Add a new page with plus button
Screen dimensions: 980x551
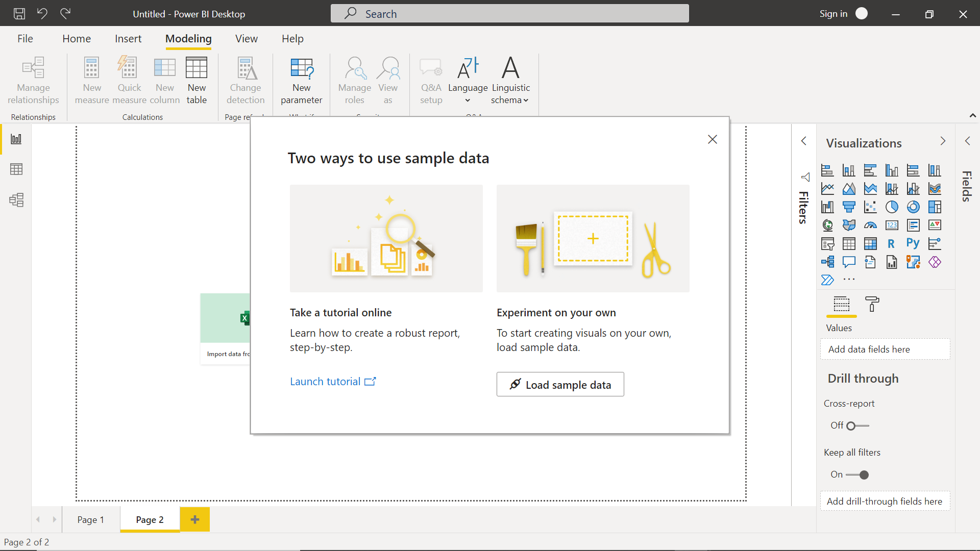coord(194,519)
